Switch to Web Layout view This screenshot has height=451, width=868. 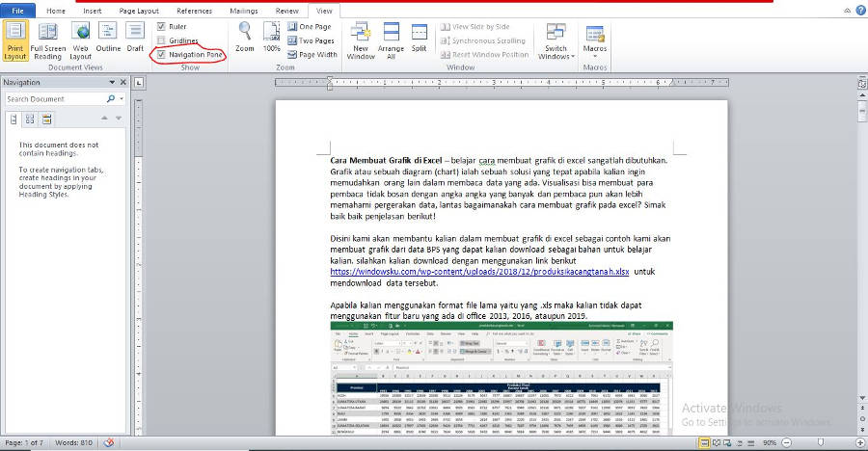pos(80,40)
